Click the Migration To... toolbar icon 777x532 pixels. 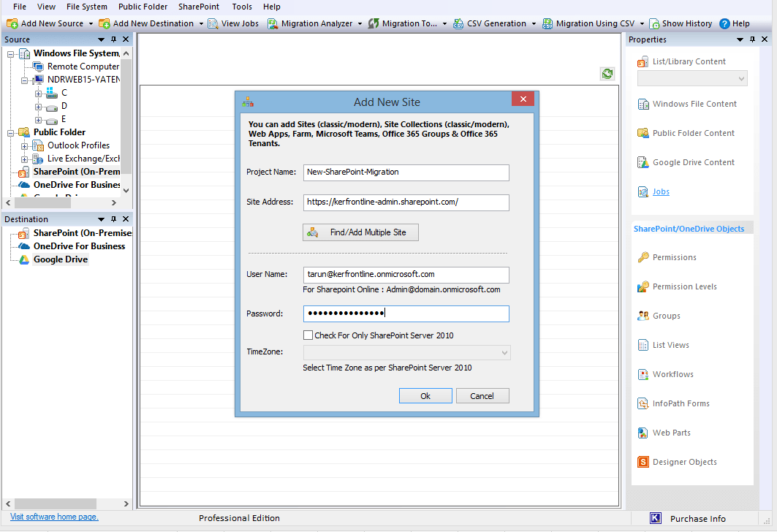click(x=374, y=23)
